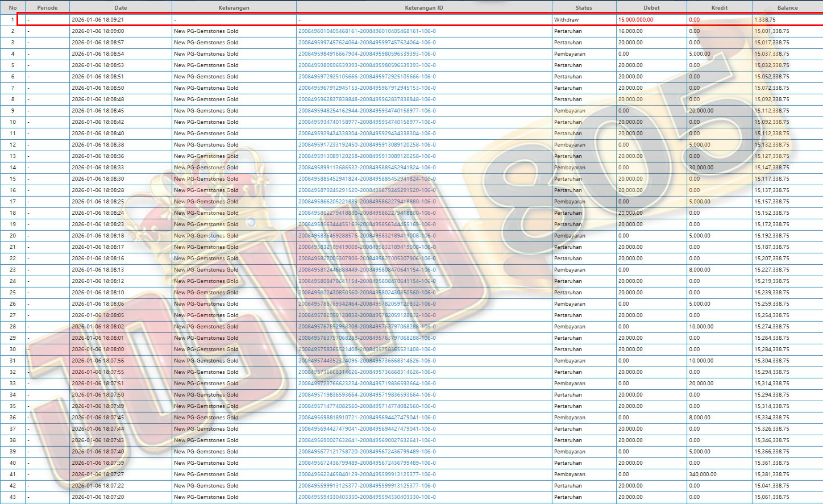This screenshot has width=823, height=504.
Task: Click the Status column header
Action: [x=584, y=8]
